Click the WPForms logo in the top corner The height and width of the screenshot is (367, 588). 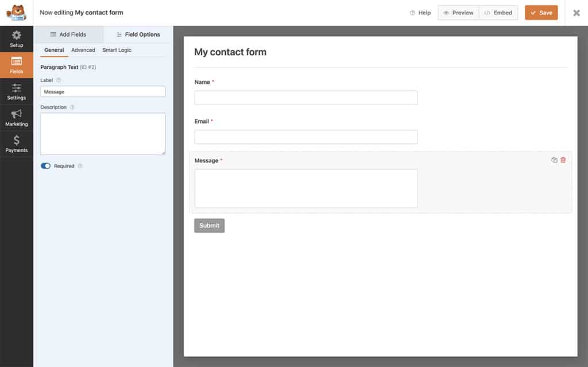(x=16, y=12)
